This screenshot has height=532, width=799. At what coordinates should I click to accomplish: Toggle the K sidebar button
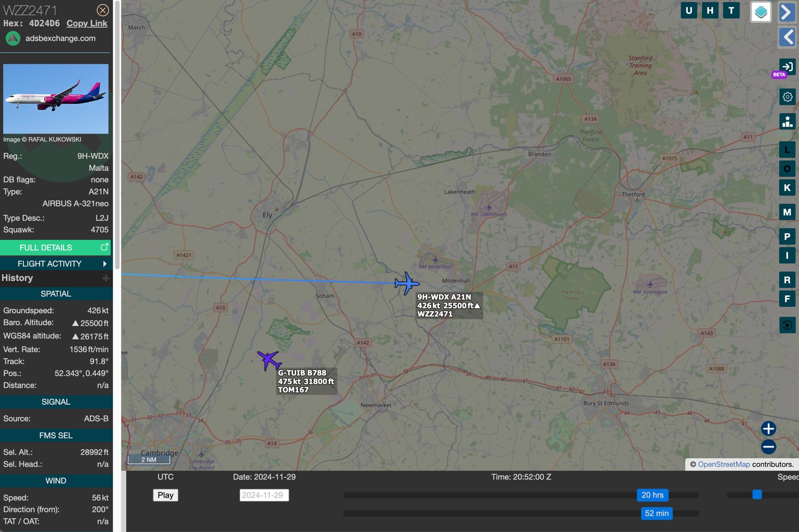pos(787,188)
